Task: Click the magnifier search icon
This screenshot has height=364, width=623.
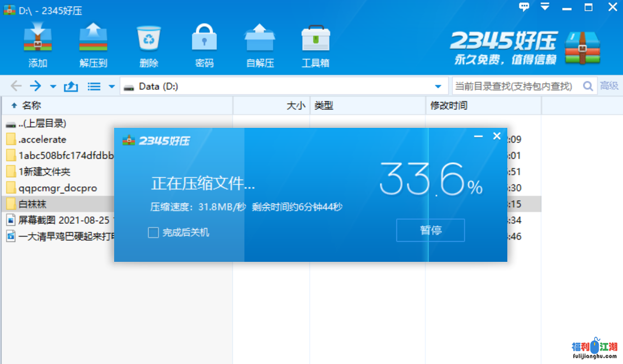Action: 588,86
